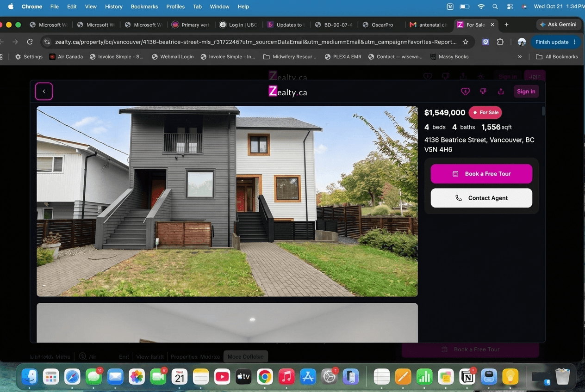The height and width of the screenshot is (392, 585).
Task: Click Sign in on the listing header
Action: coord(526,92)
